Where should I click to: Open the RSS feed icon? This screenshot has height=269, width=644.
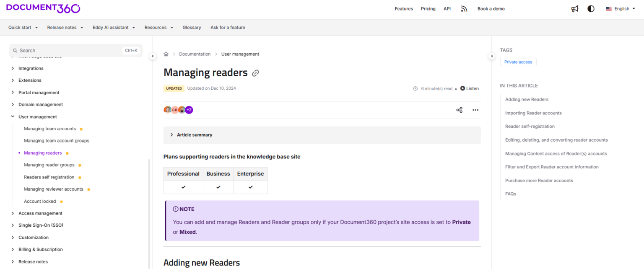click(x=464, y=8)
